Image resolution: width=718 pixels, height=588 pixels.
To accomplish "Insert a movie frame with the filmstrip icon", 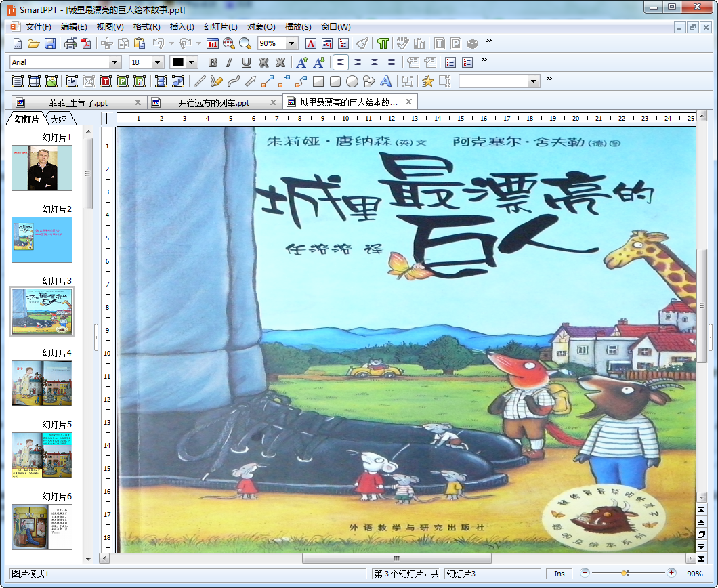I will pos(161,81).
